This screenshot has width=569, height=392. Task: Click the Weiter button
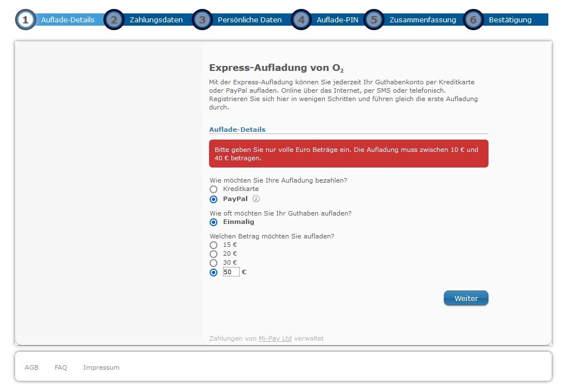(x=466, y=298)
